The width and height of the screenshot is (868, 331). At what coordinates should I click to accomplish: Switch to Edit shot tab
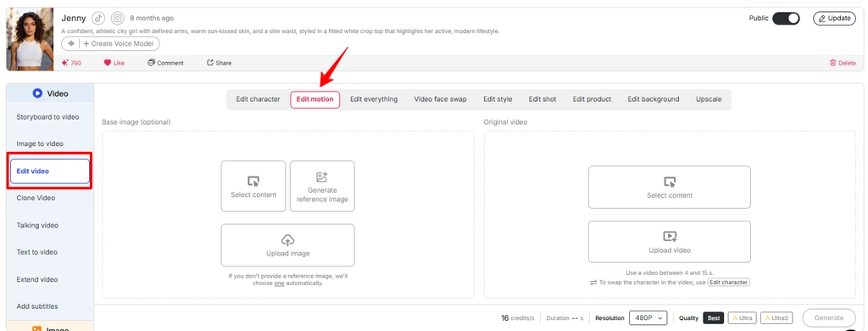(x=542, y=99)
